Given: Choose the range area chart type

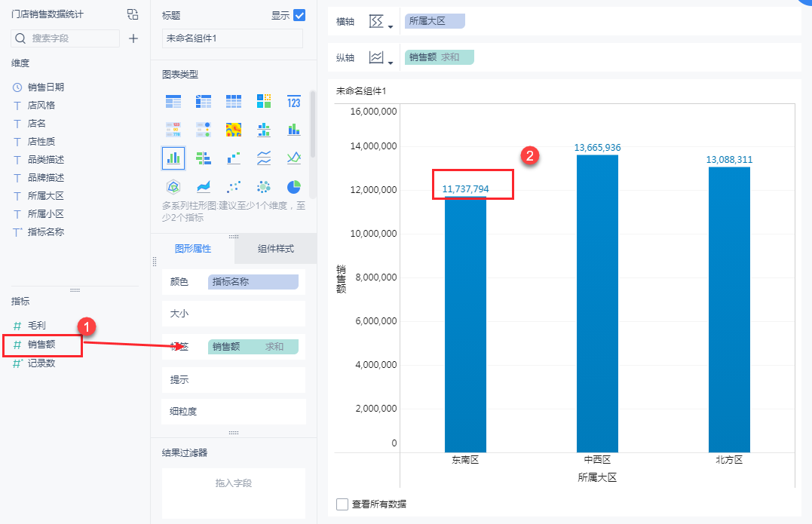Looking at the screenshot, I should tap(204, 186).
